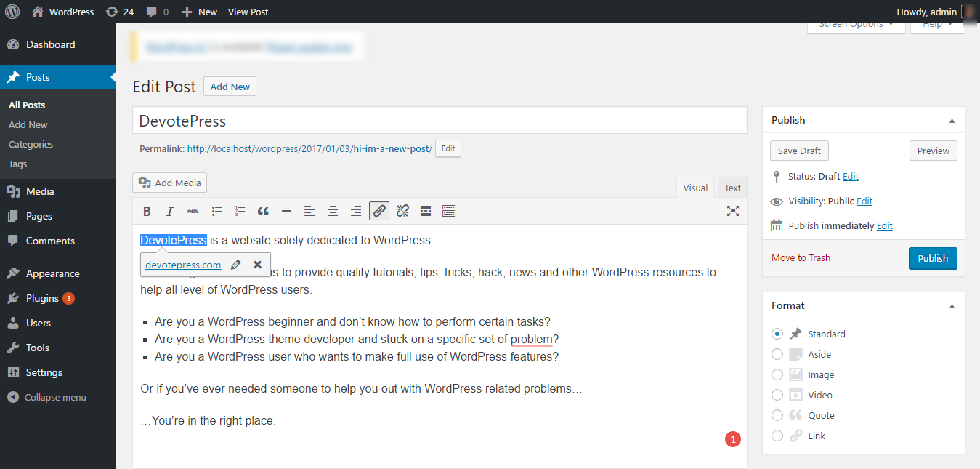Toggle the toolbar kitchen sink
The height and width of the screenshot is (469, 980).
click(449, 211)
